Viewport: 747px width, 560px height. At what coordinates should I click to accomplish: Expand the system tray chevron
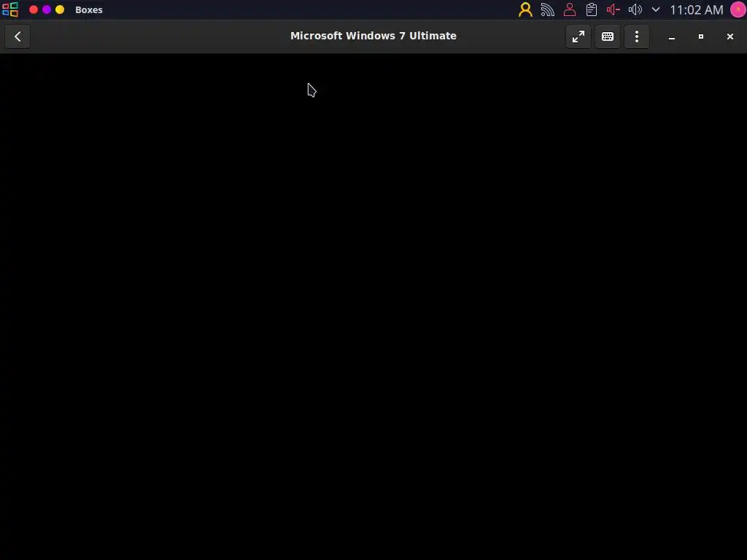[x=656, y=9]
